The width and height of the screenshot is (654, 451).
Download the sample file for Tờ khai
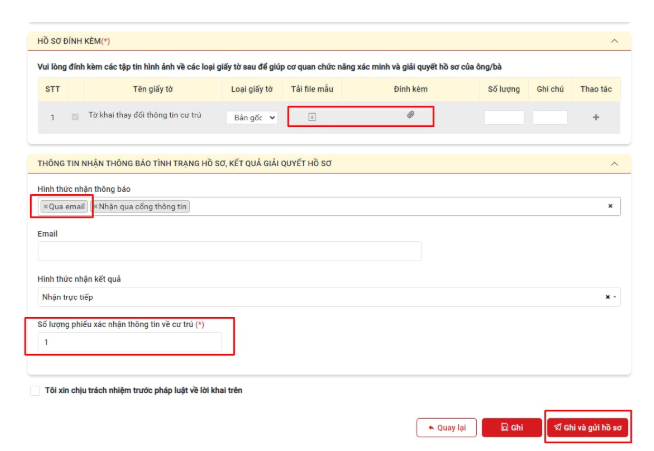[x=312, y=117]
